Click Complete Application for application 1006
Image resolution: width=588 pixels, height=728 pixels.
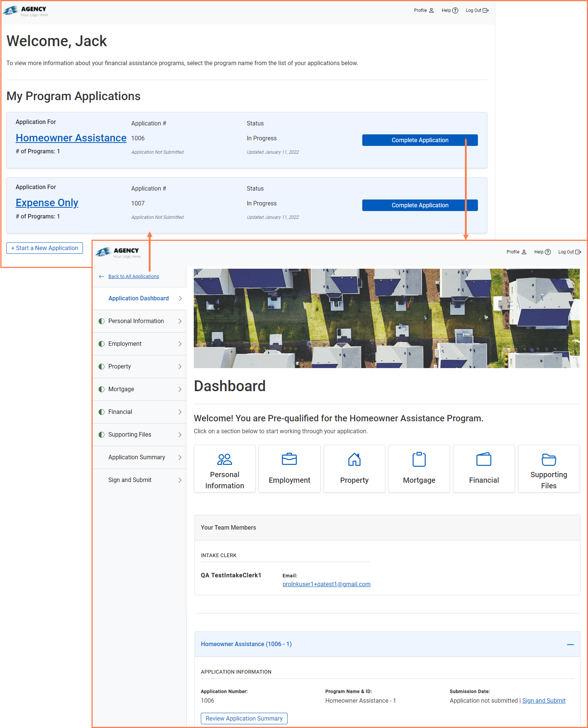pyautogui.click(x=420, y=140)
